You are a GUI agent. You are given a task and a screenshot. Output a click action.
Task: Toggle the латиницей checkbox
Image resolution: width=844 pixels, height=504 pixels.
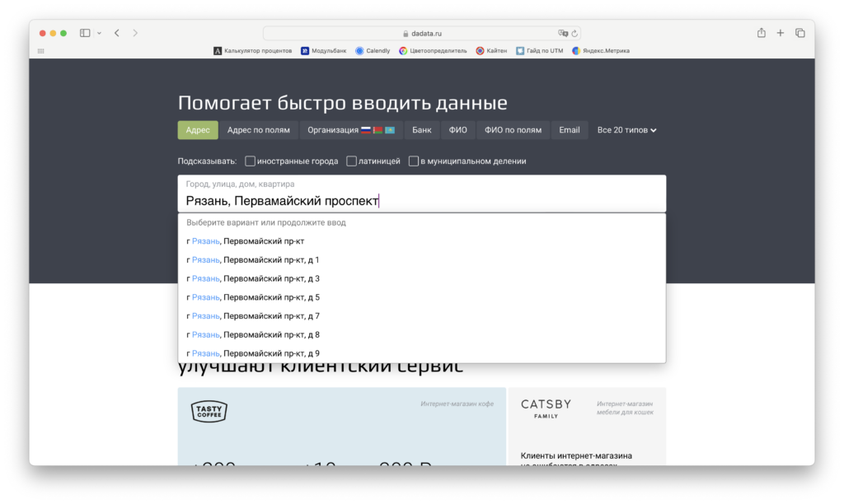tap(351, 161)
